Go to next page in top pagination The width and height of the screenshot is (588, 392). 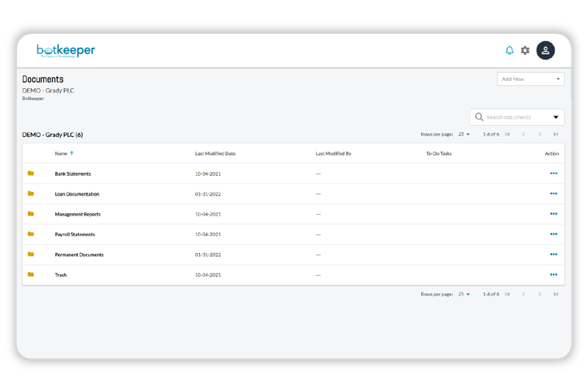(x=539, y=135)
